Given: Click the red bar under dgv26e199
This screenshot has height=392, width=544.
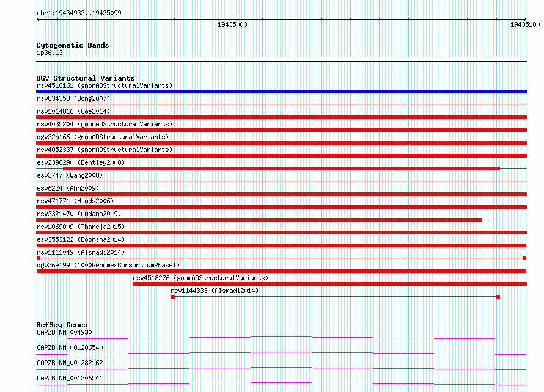Looking at the screenshot, I should click(281, 271).
